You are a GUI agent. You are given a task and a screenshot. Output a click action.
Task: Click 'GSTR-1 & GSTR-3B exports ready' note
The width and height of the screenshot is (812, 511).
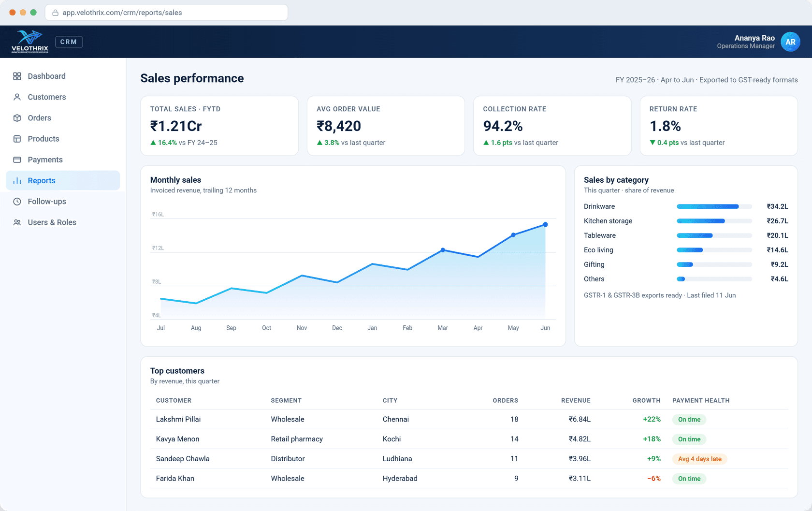tap(633, 295)
